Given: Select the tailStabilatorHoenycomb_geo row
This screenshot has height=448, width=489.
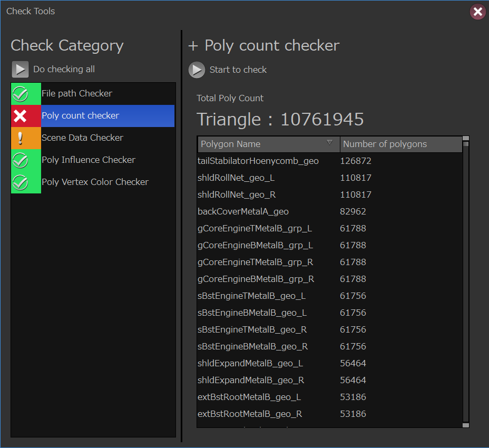Looking at the screenshot, I should pos(258,161).
